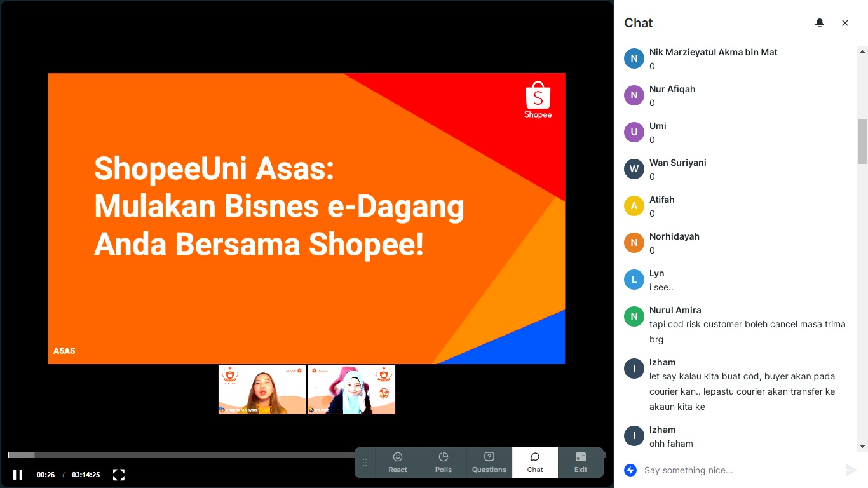Enter fullscreen mode for the video
Viewport: 868px width, 488px height.
coord(118,475)
